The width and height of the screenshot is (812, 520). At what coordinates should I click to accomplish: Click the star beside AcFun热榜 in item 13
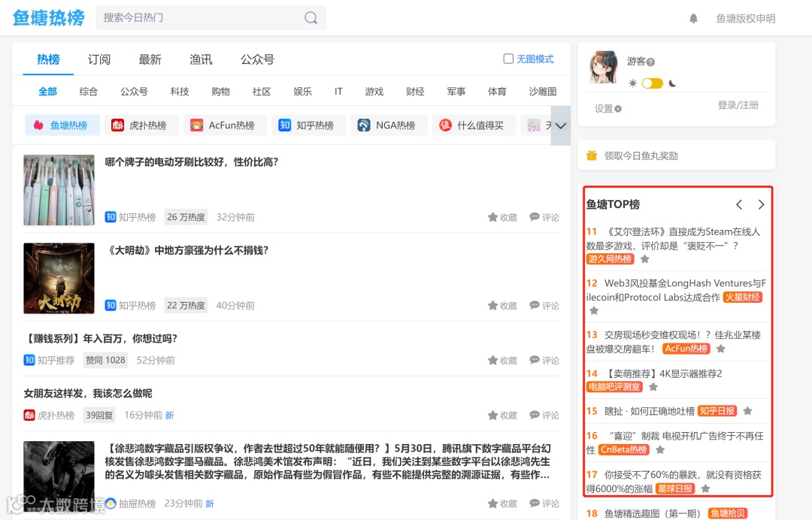point(720,348)
